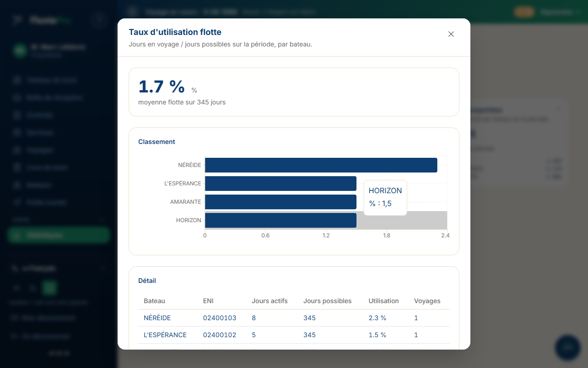Click the green active theme toggle
The height and width of the screenshot is (368, 588).
click(x=50, y=288)
